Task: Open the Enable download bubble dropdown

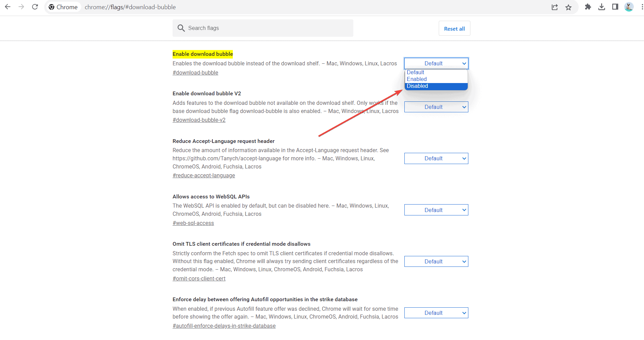Action: pos(436,63)
